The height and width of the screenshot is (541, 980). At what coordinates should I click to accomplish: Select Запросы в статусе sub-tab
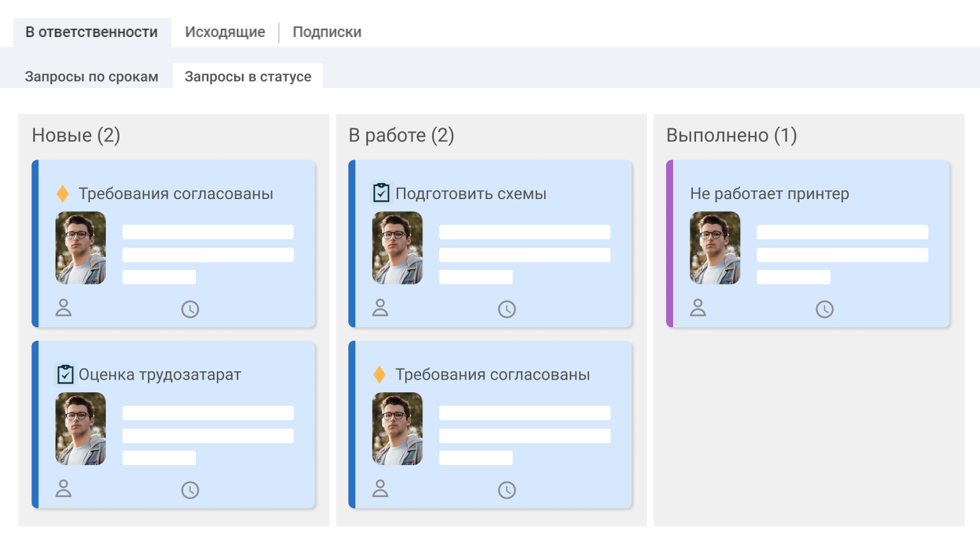pos(248,77)
